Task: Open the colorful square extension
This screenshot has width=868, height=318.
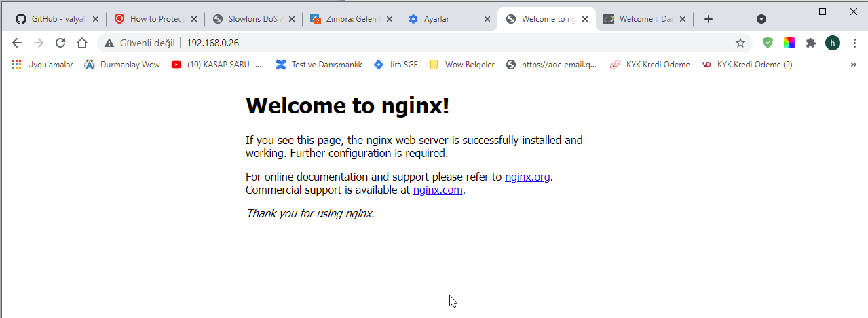Action: coord(789,43)
